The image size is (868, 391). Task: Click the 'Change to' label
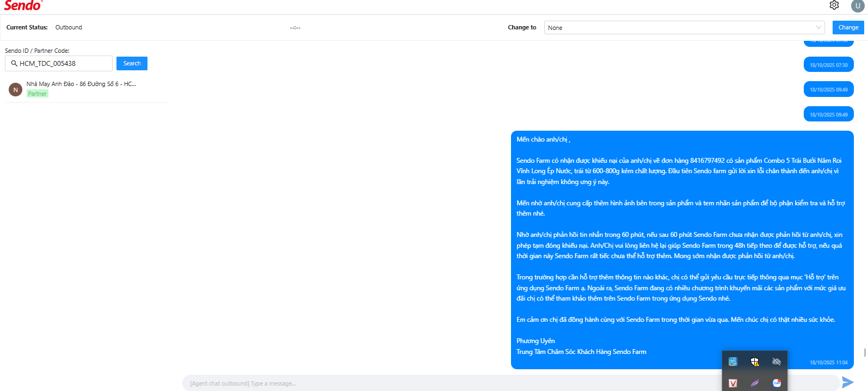pos(522,27)
